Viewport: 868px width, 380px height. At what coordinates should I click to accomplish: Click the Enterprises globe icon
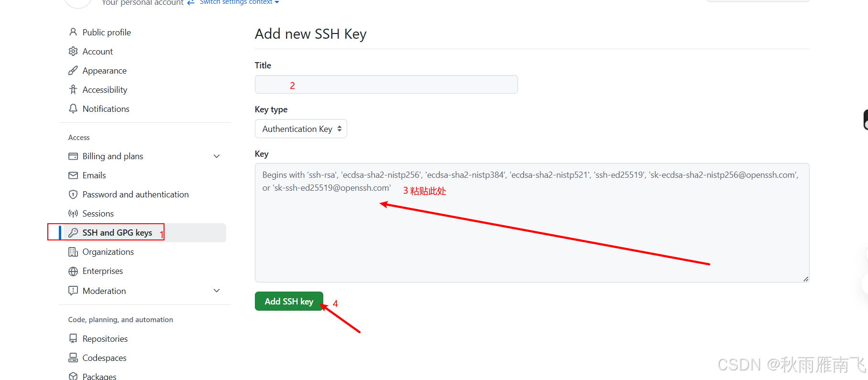[73, 271]
